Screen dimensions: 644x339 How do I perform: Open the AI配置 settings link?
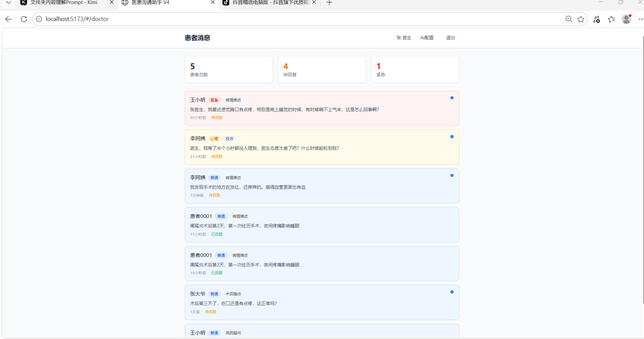point(427,38)
